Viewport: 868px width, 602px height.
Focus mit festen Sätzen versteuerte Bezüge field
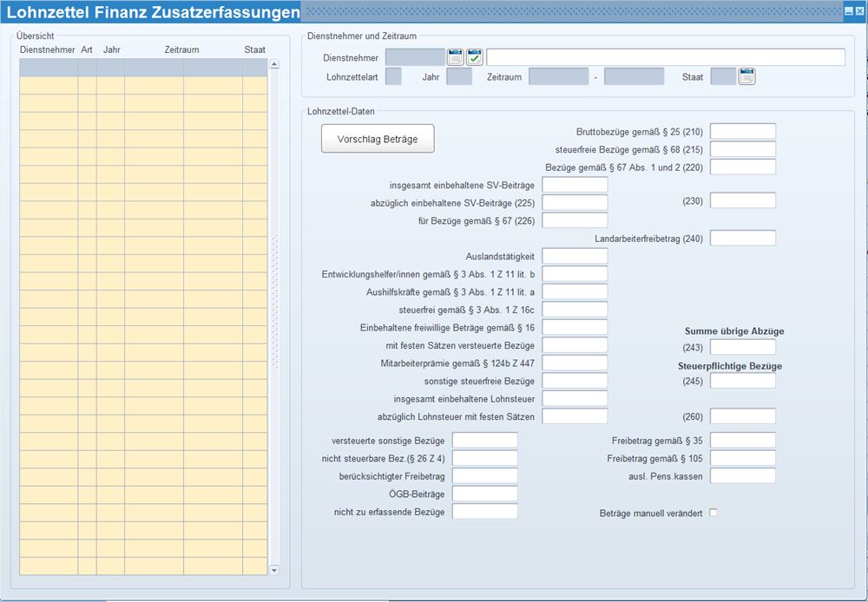coord(575,345)
